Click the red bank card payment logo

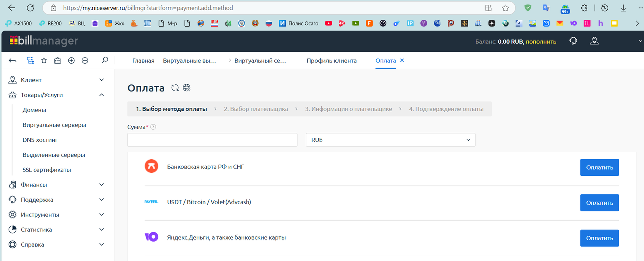click(x=151, y=166)
